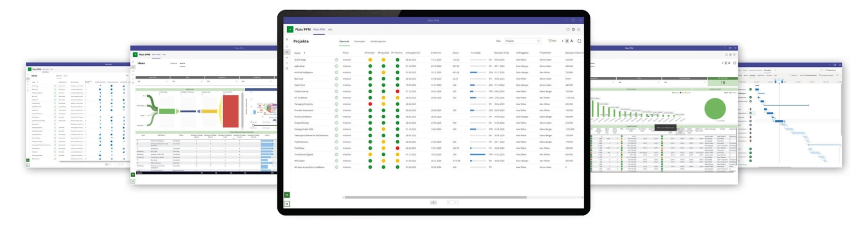Switch language to EN
Screen dimensions: 868x232
point(287,195)
